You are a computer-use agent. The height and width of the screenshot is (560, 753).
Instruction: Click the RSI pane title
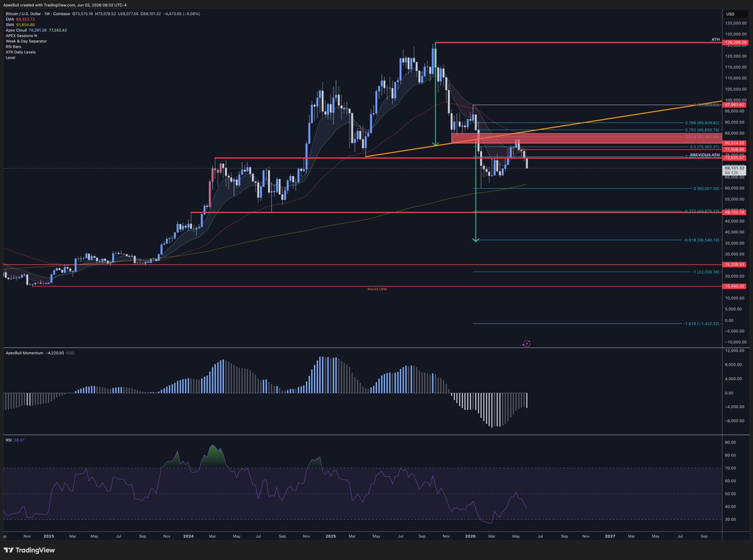(x=8, y=441)
